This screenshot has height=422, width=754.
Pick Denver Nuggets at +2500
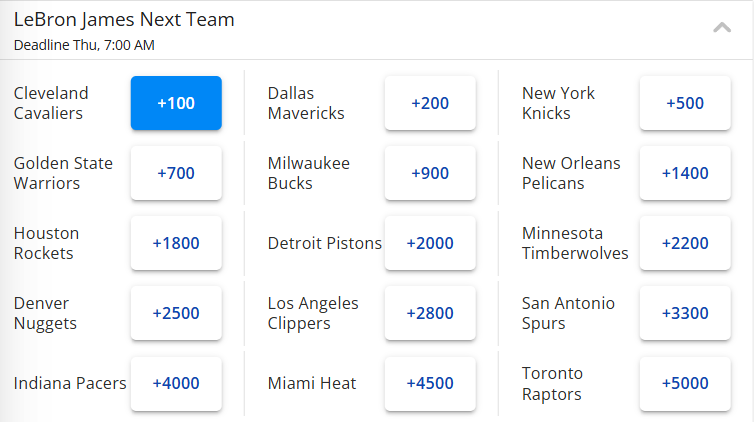176,313
